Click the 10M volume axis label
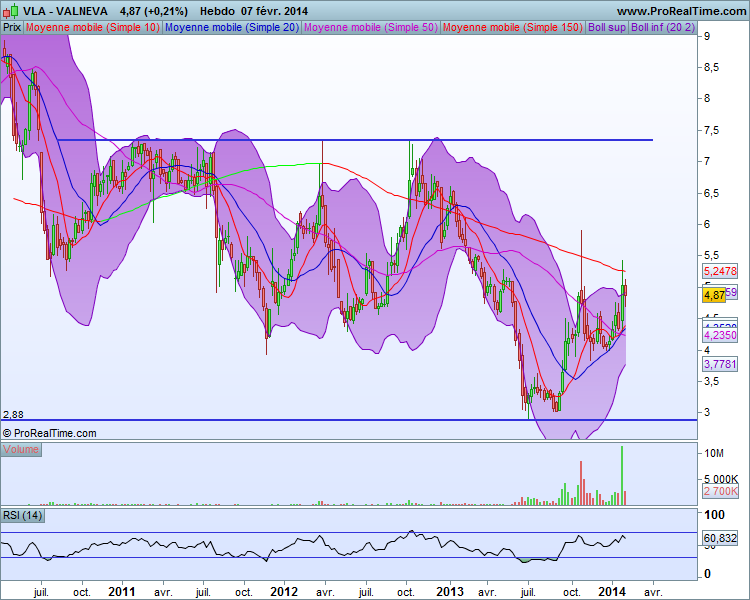This screenshot has width=750, height=600. point(714,453)
